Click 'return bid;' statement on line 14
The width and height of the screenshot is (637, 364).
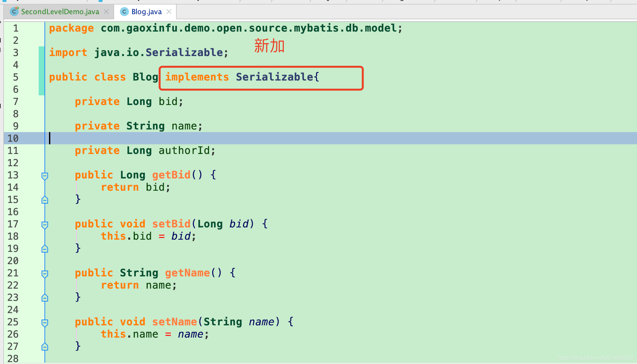tap(136, 187)
